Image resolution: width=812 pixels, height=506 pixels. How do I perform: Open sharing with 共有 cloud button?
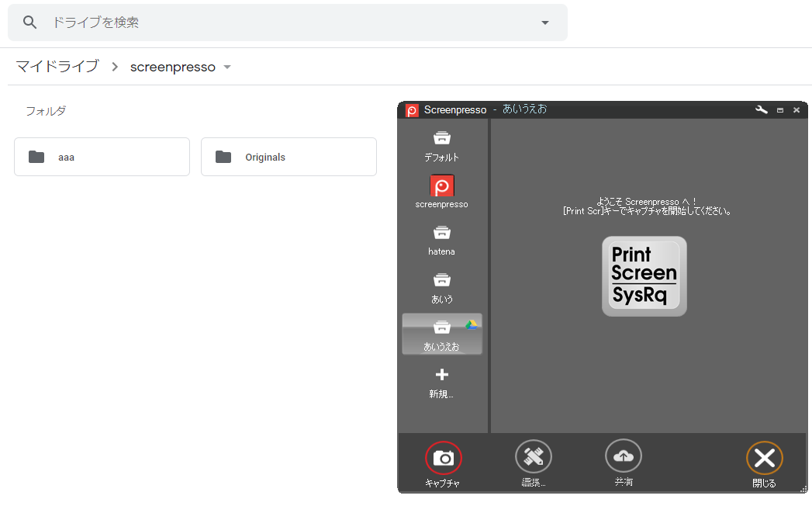click(624, 456)
